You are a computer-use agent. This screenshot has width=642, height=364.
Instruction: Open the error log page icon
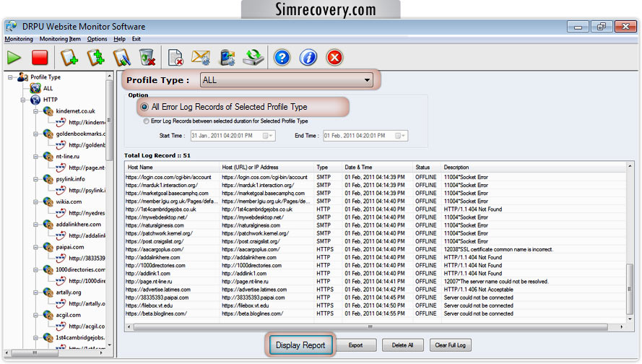[175, 57]
